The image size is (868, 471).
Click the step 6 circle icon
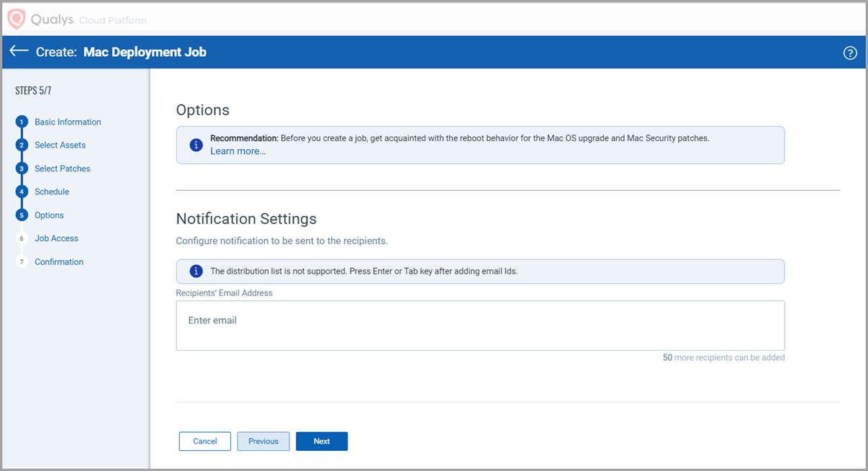coord(22,238)
